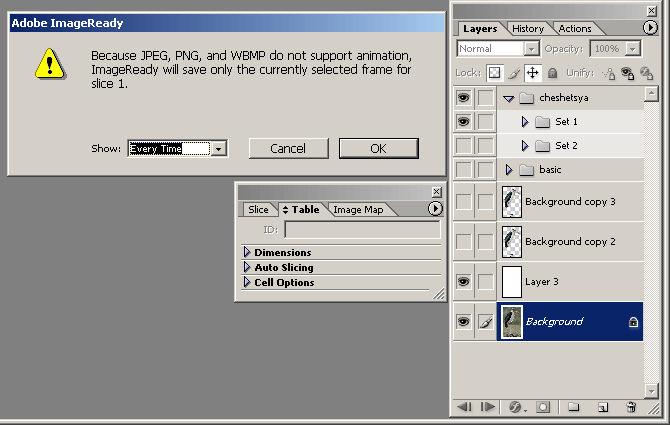The height and width of the screenshot is (425, 670).
Task: Toggle link box for cheshetsya set
Action: [485, 98]
